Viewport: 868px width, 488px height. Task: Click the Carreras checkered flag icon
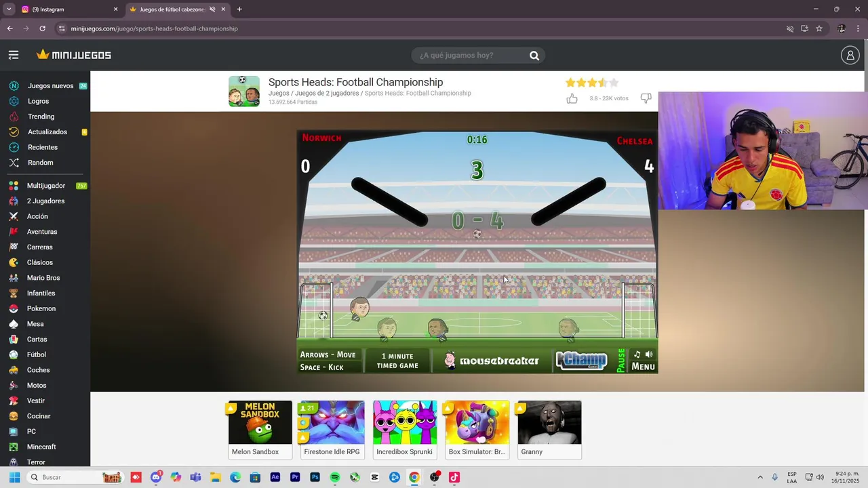tap(14, 247)
